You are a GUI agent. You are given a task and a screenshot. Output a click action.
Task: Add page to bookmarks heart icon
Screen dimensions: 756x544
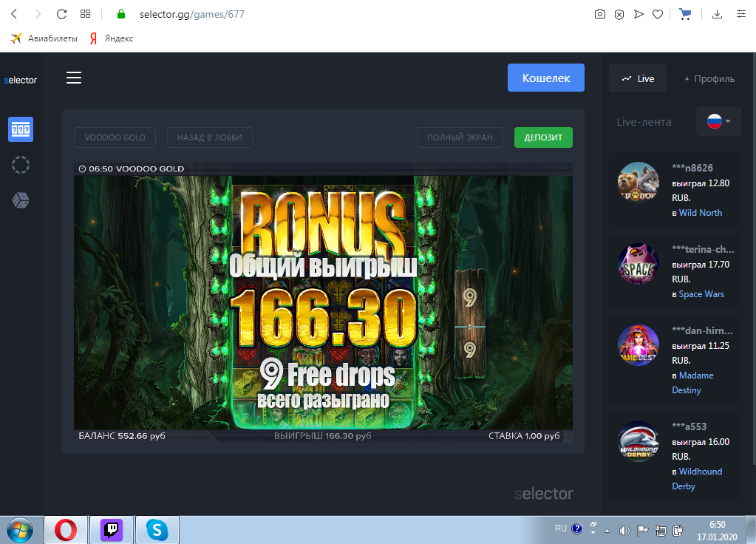pos(658,15)
